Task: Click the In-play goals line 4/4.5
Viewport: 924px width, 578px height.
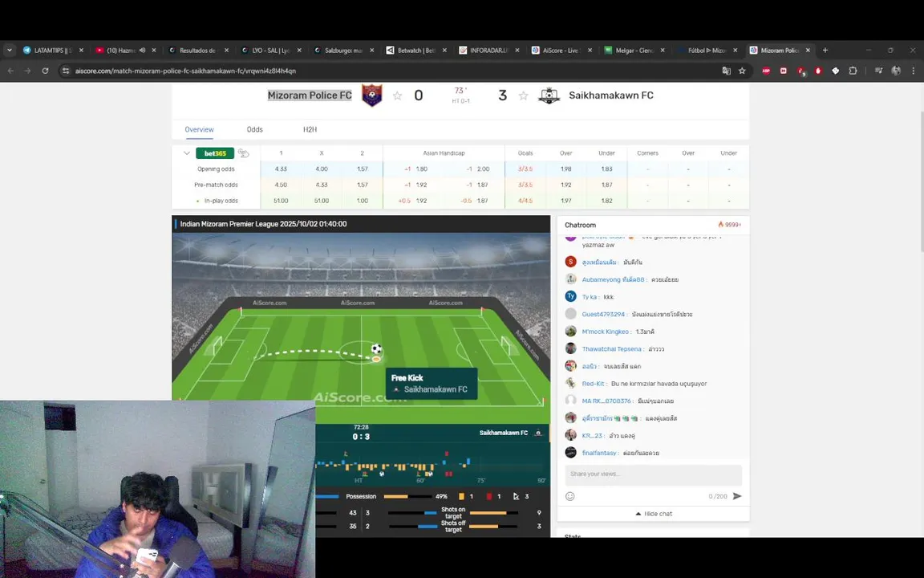Action: 525,201
